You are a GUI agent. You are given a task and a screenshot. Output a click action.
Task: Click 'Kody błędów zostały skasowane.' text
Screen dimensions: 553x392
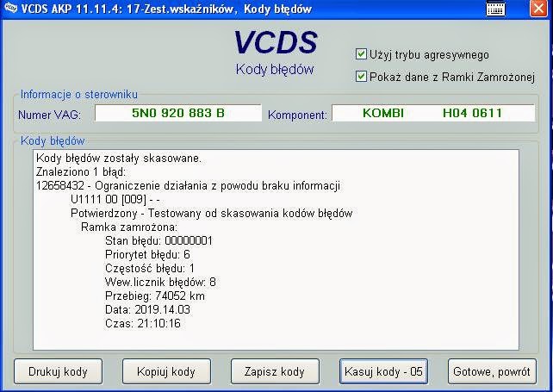pyautogui.click(x=119, y=159)
